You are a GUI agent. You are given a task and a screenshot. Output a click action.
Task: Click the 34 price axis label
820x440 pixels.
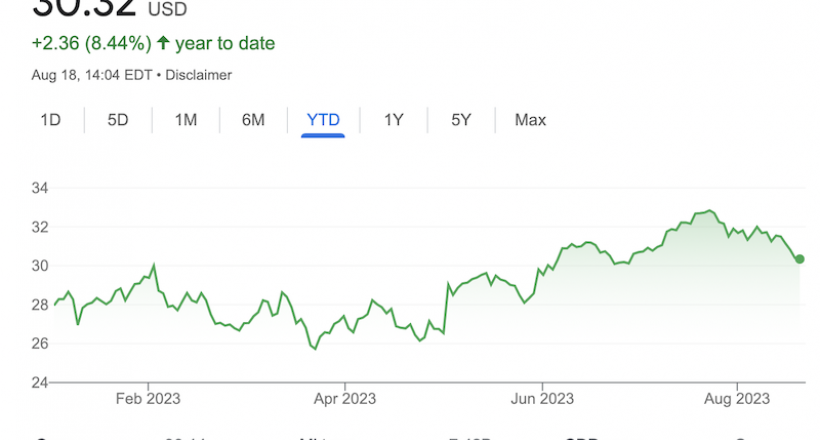click(40, 188)
